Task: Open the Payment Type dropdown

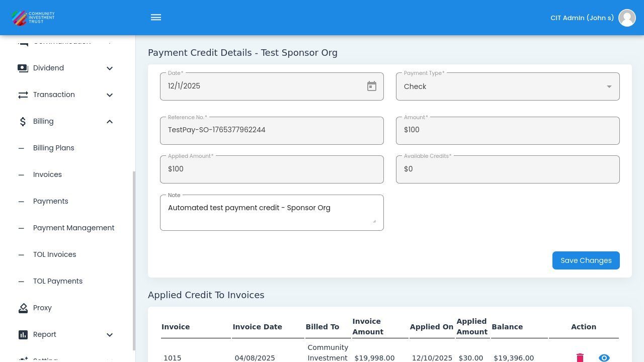Action: coord(508,86)
